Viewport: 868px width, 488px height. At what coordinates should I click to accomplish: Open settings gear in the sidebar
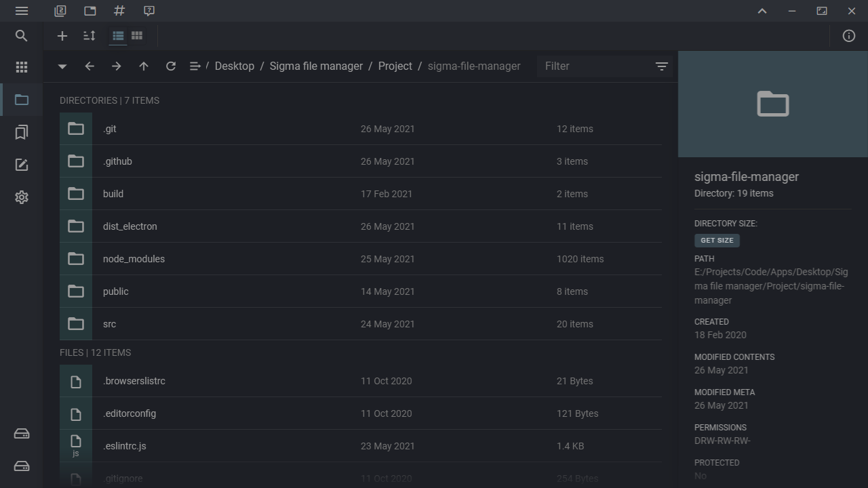point(22,197)
